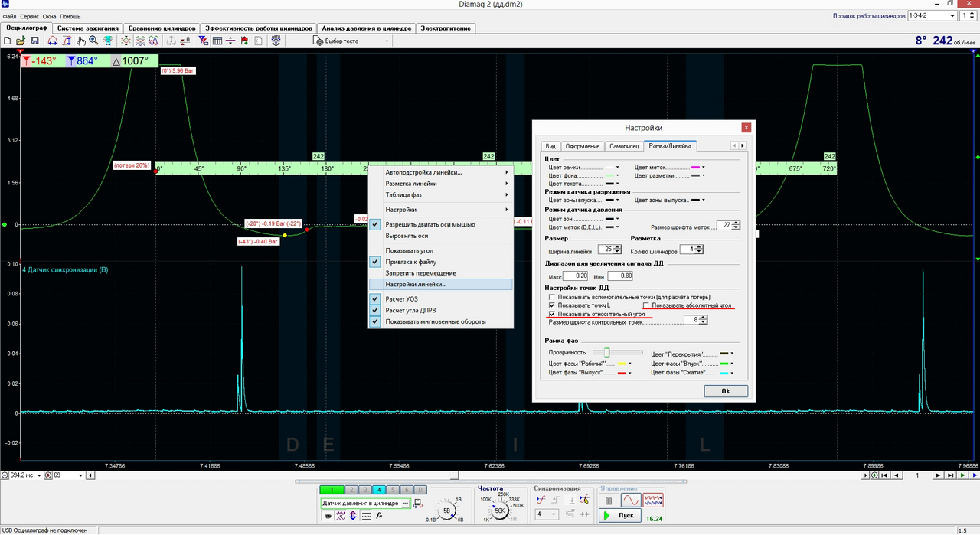Start acquisition with Пуск button
This screenshot has height=535, width=980.
(620, 515)
